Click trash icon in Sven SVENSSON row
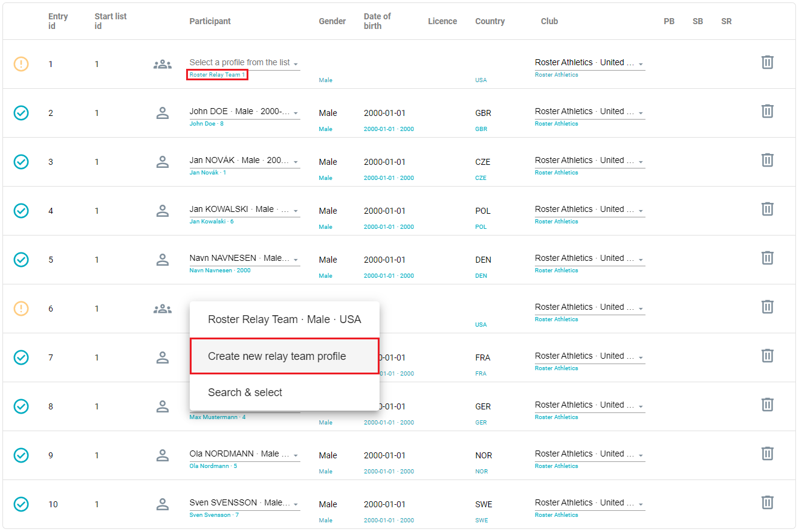 coord(767,502)
